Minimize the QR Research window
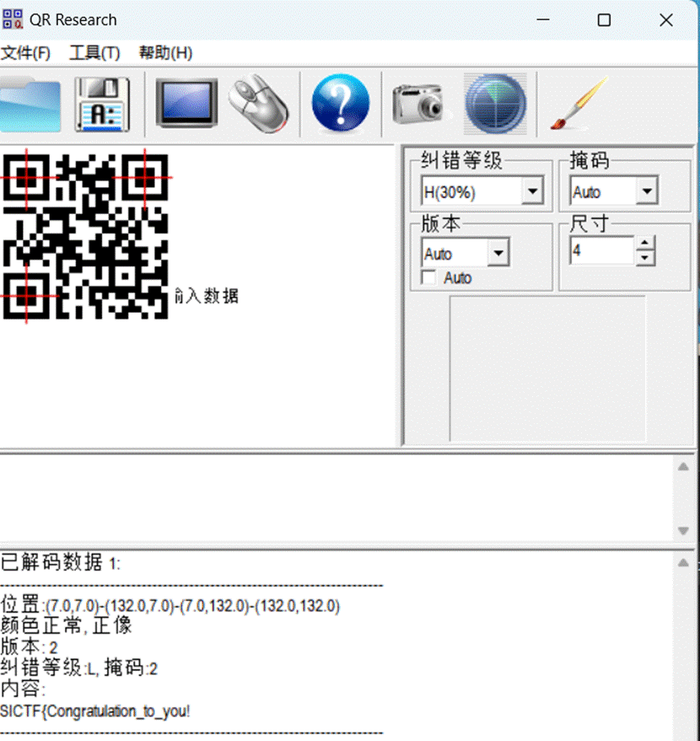The image size is (700, 741). pos(543,20)
